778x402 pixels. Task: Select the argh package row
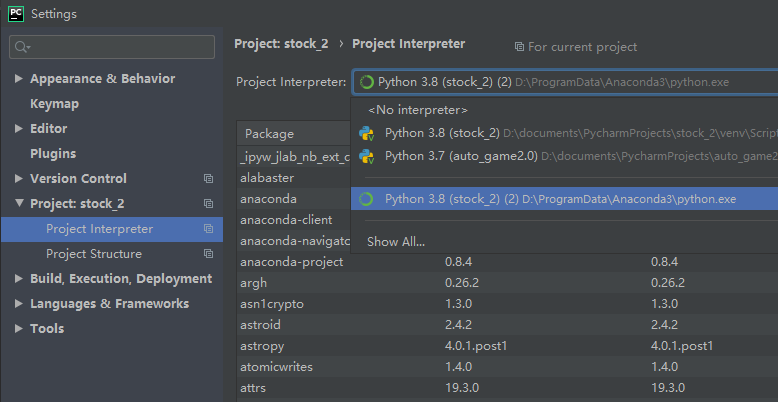(x=508, y=283)
